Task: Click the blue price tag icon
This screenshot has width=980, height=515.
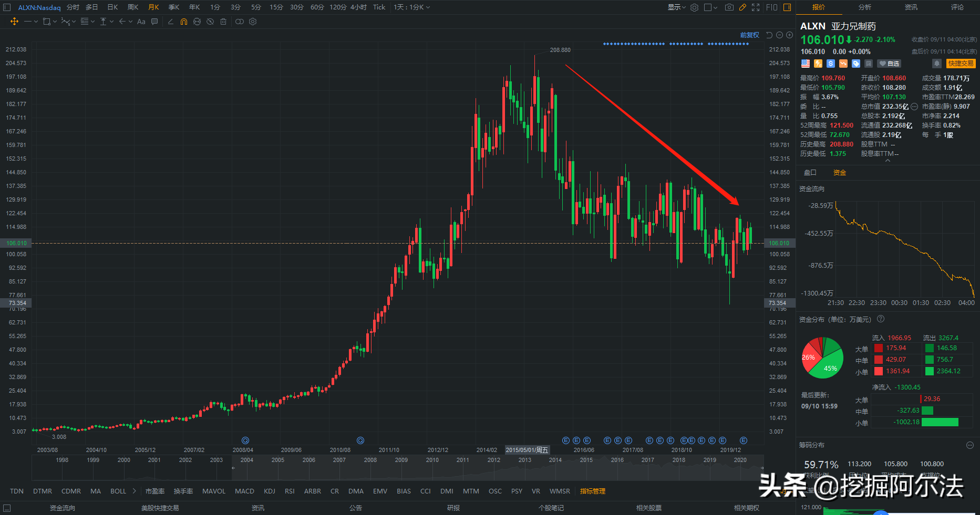Action: tap(856, 64)
